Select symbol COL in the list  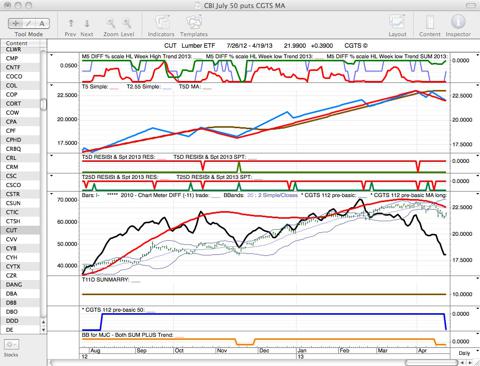click(x=20, y=85)
